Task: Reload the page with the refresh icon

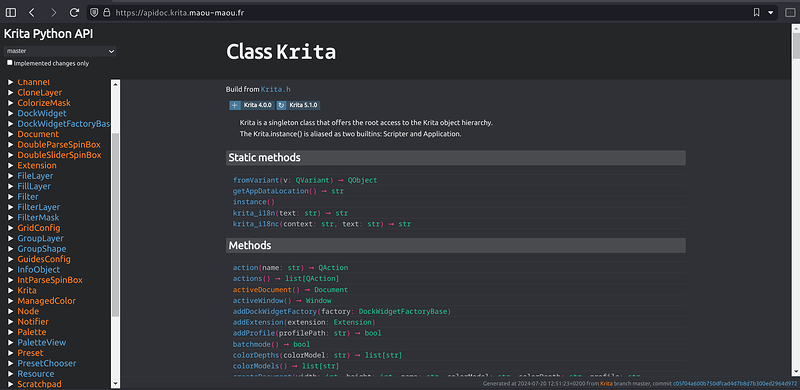Action: click(x=74, y=12)
